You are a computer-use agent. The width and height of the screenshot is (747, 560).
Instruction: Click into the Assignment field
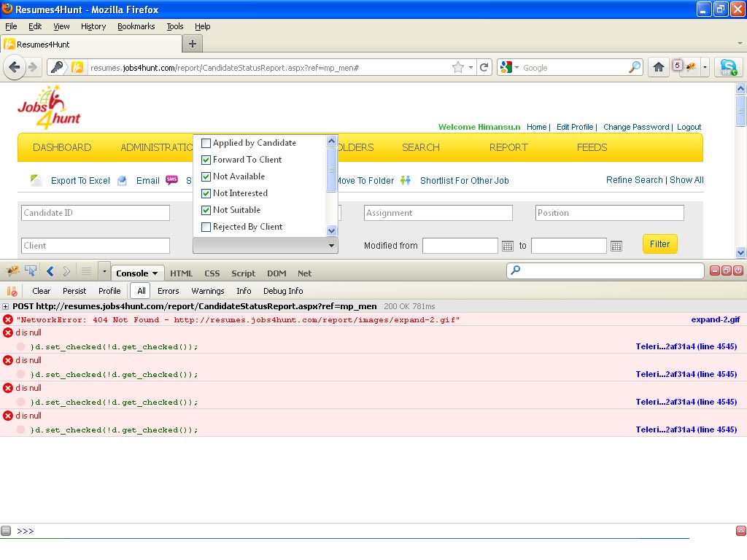point(438,213)
